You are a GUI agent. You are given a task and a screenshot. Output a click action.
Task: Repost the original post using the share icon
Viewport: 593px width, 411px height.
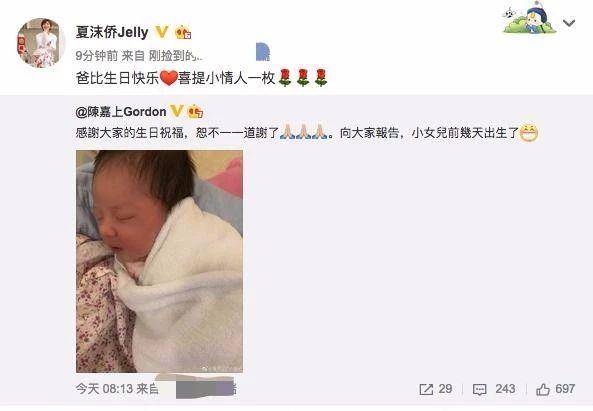[426, 389]
